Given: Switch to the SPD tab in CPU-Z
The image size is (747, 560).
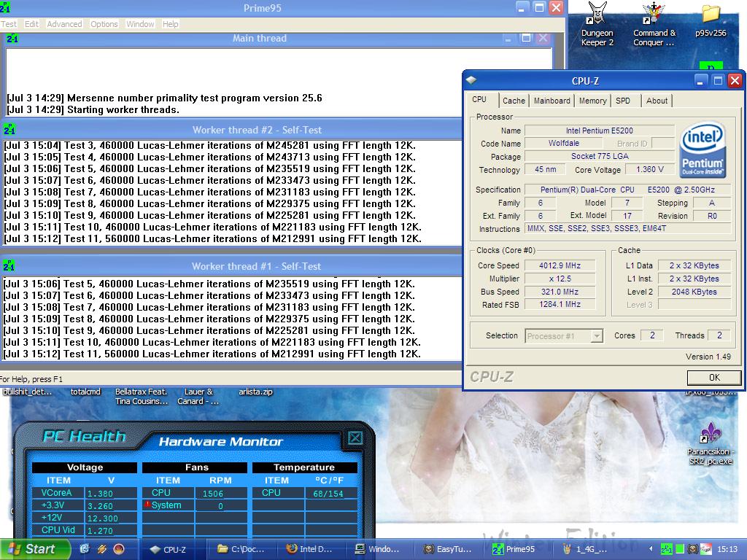Looking at the screenshot, I should pos(623,101).
